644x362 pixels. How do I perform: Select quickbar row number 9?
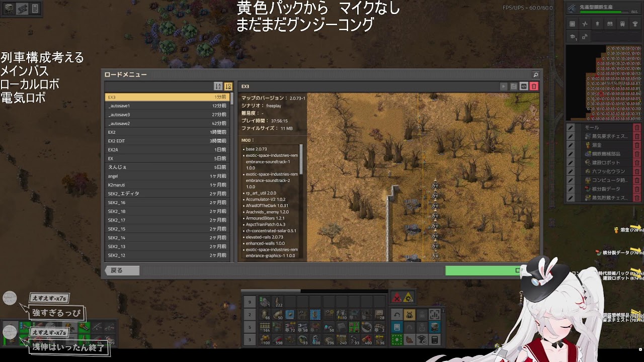coord(250,302)
